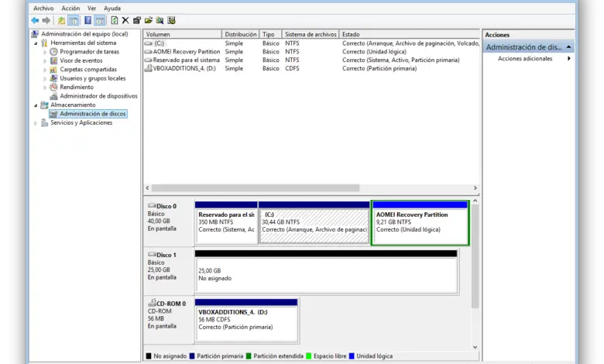Click the Forward arrow toolbar icon
The width and height of the screenshot is (604, 364).
click(x=46, y=20)
